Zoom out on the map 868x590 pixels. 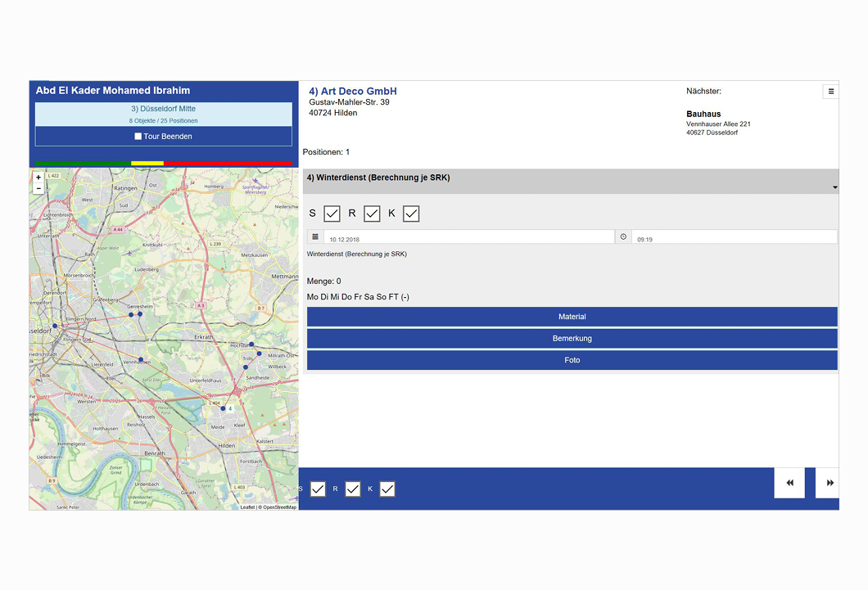click(x=38, y=188)
